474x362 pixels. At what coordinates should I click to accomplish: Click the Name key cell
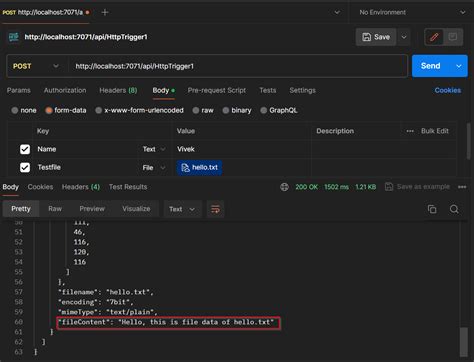point(85,149)
